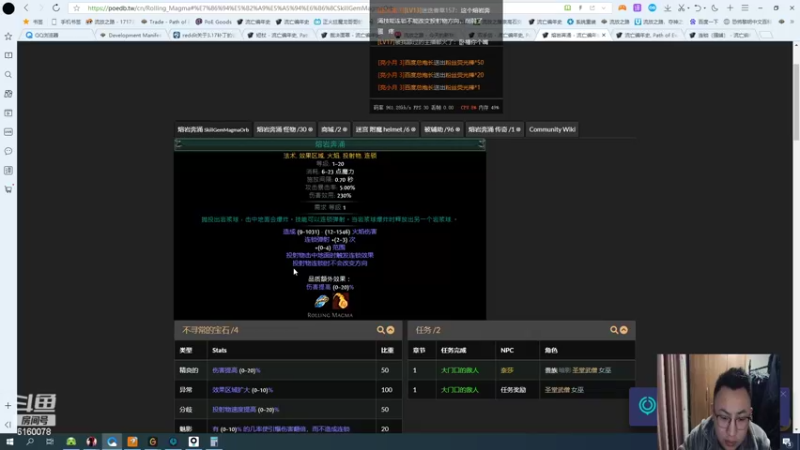The width and height of the screenshot is (800, 450).
Task: Open the new tab button
Action: pyautogui.click(x=766, y=35)
